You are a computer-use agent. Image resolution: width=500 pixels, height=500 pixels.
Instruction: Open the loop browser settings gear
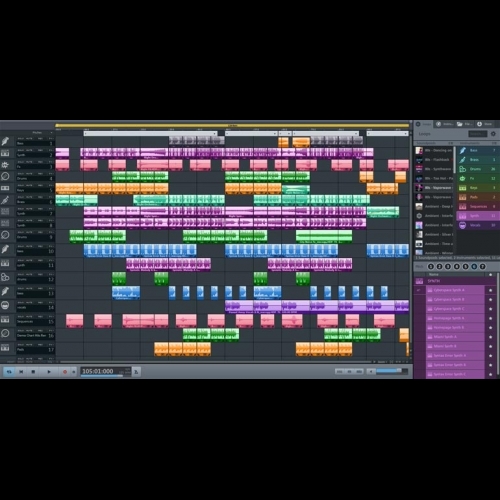(x=493, y=134)
